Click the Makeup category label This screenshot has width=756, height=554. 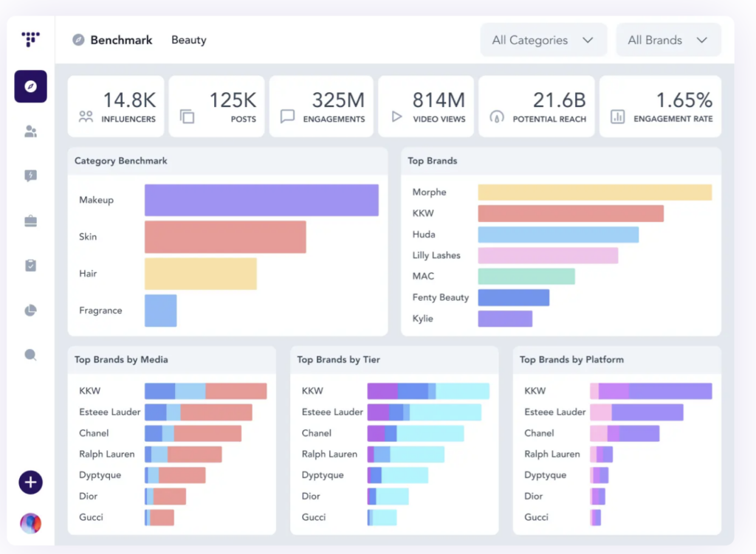pyautogui.click(x=97, y=200)
